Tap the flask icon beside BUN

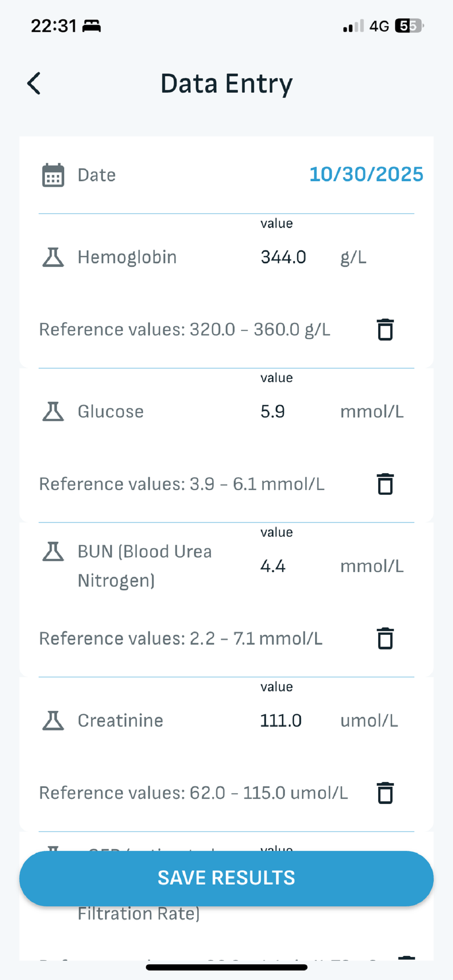pos(53,552)
